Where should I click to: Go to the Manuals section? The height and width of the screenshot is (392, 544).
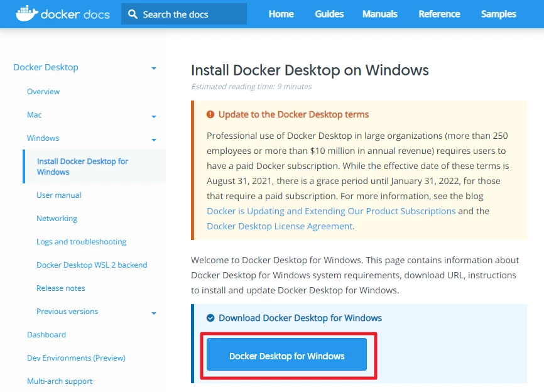[x=379, y=14]
